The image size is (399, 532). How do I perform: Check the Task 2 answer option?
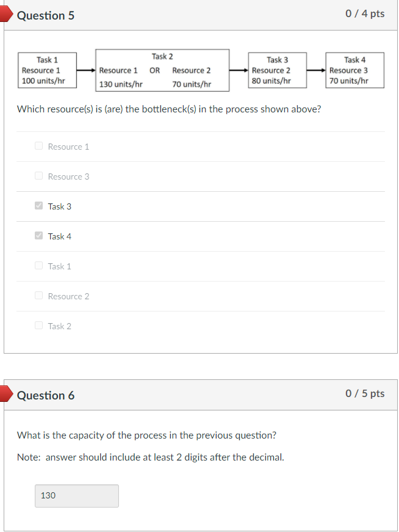click(38, 326)
